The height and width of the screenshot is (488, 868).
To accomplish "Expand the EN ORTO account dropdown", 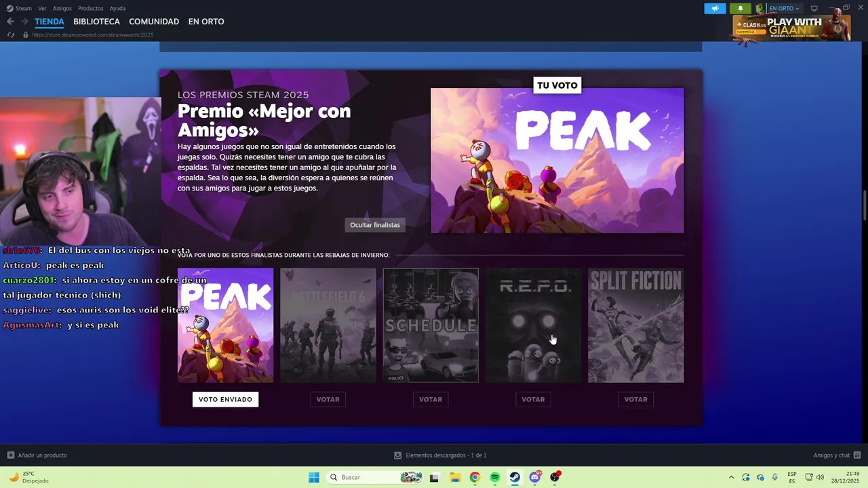I will [784, 8].
